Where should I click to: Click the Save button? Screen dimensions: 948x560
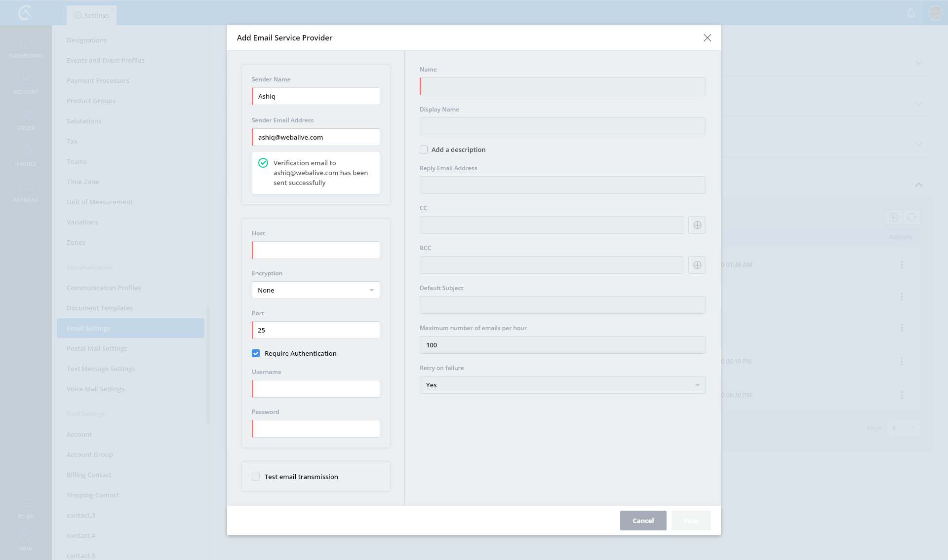(x=691, y=521)
